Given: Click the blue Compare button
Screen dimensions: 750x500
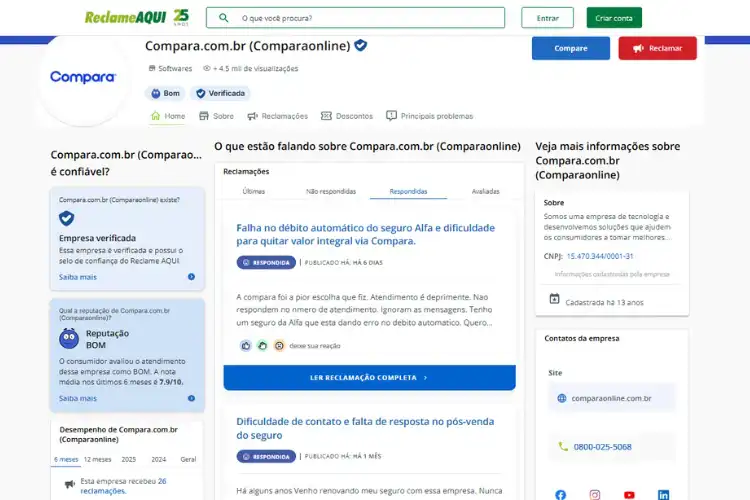Looking at the screenshot, I should pos(571,48).
